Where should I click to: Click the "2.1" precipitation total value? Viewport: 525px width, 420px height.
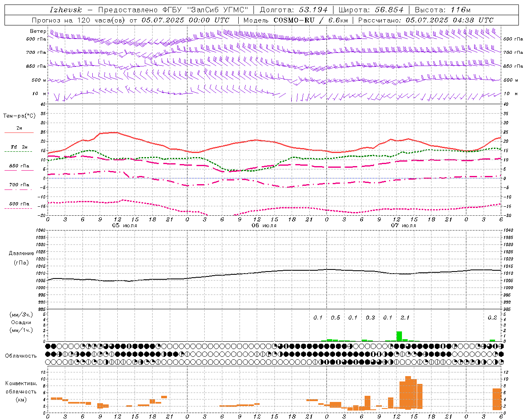coord(405,317)
